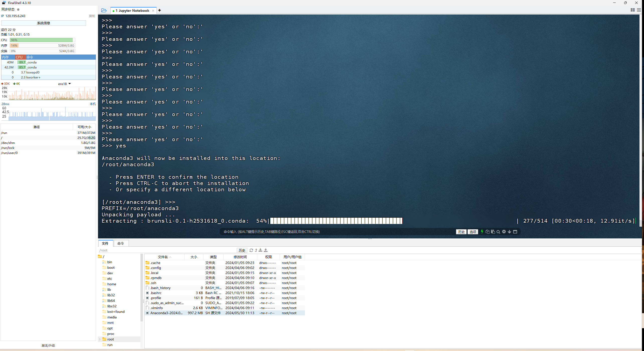Select the .viminfo file row
This screenshot has height=351, width=644.
225,308
